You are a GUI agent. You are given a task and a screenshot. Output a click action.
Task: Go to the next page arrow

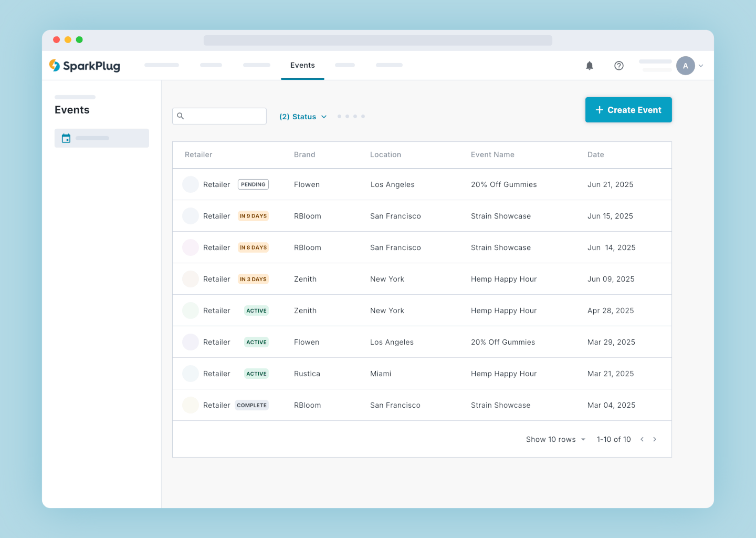pos(655,439)
